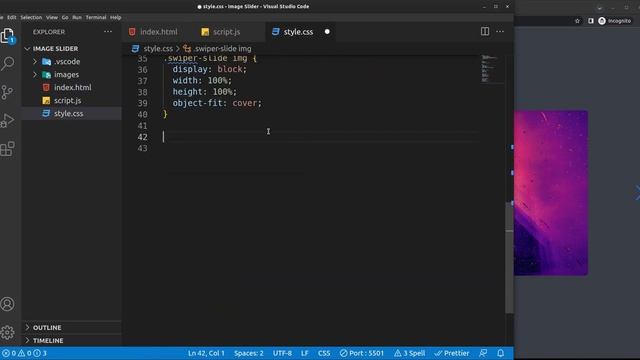The image size is (640, 360).
Task: Click the editor vertical scrollbar thumb
Action: click(509, 258)
